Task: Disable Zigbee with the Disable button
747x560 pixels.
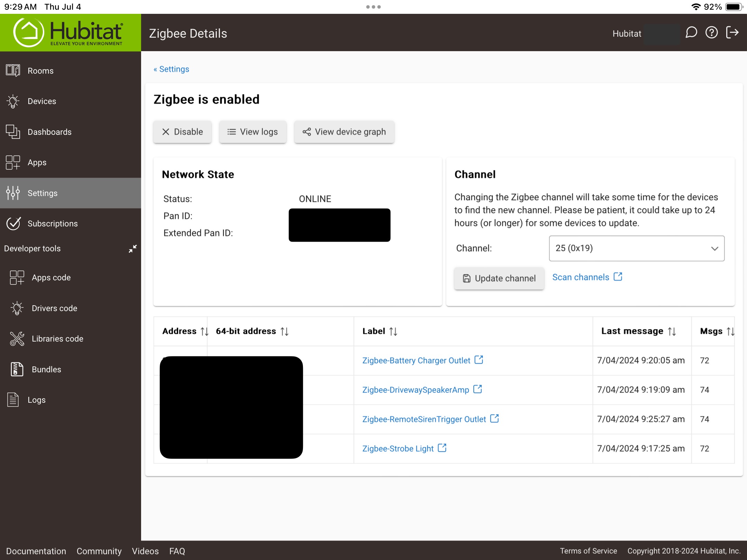Action: tap(183, 132)
